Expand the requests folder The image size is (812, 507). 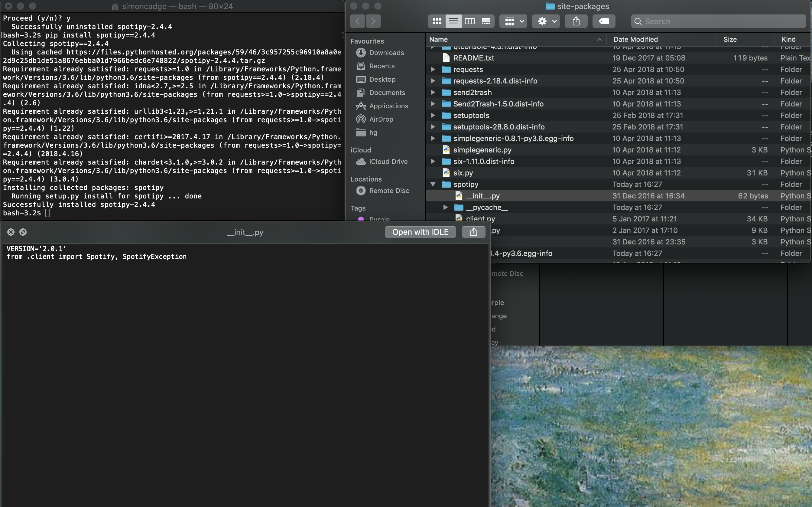pos(433,69)
